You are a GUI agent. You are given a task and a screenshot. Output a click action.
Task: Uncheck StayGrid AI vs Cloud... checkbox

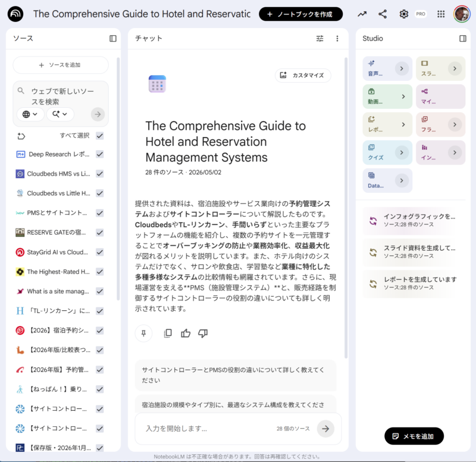coord(100,252)
